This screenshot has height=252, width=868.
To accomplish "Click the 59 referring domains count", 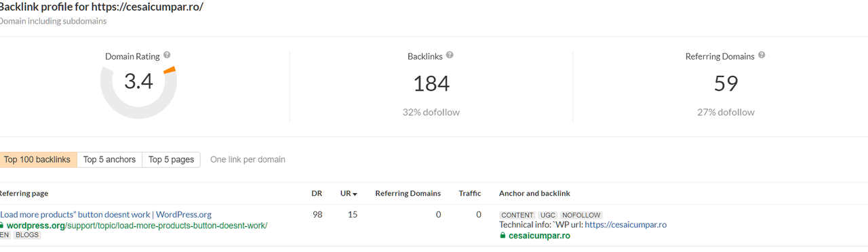I will [726, 83].
